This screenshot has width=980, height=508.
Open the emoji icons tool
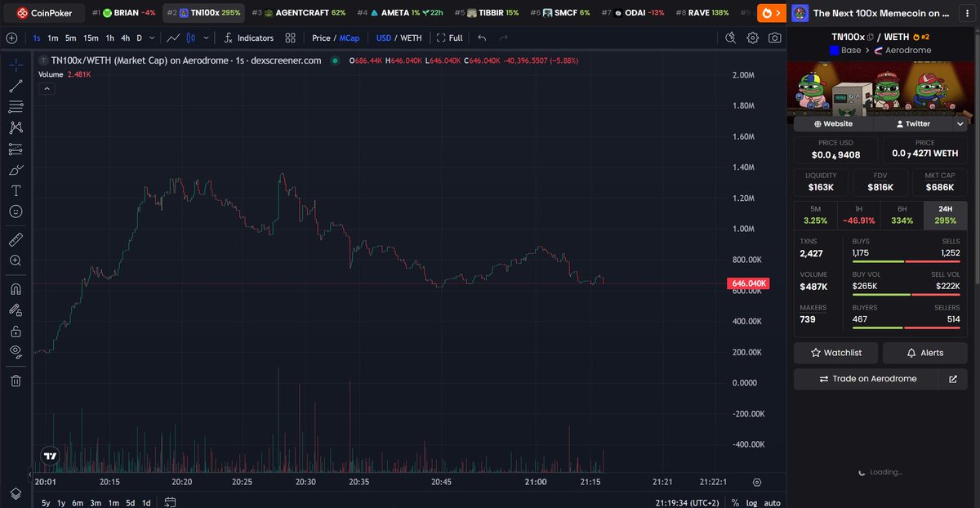click(x=16, y=212)
